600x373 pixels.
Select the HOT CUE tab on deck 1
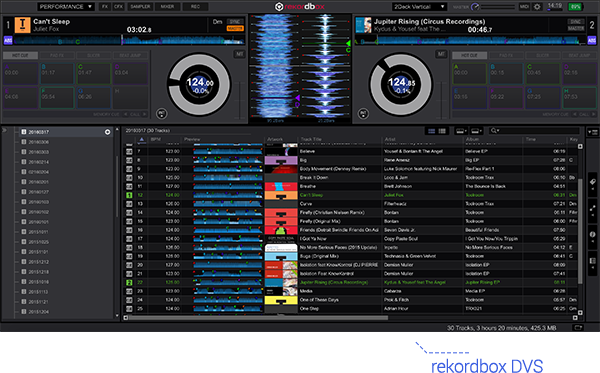(x=20, y=55)
